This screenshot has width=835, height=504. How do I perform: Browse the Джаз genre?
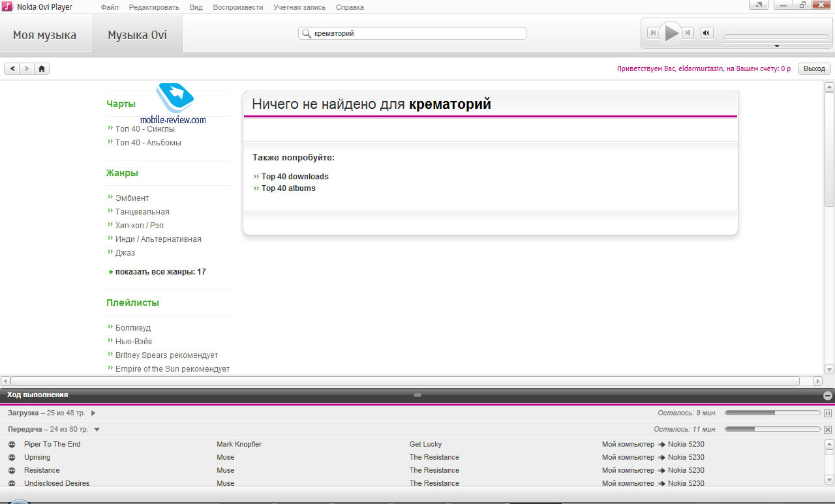125,253
